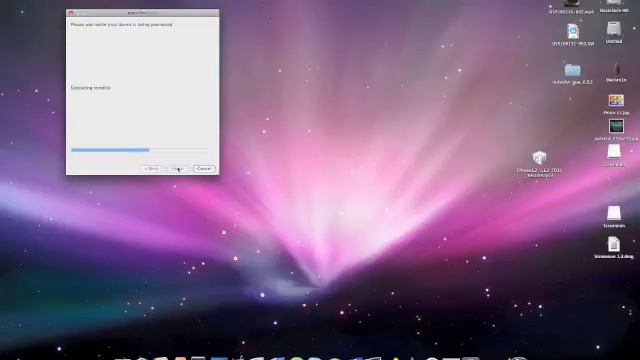Select the ramdisk status line above the progress bar
The width and height of the screenshot is (640, 360).
point(91,88)
